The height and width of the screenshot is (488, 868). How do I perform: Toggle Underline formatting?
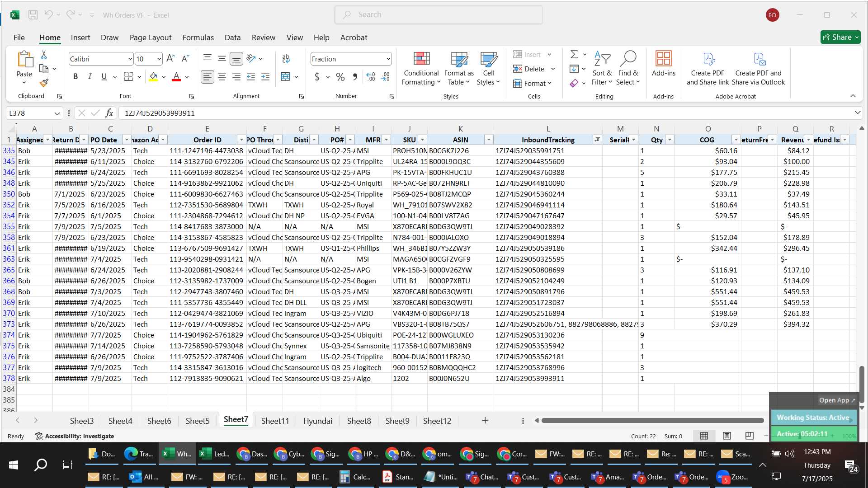[x=104, y=77]
